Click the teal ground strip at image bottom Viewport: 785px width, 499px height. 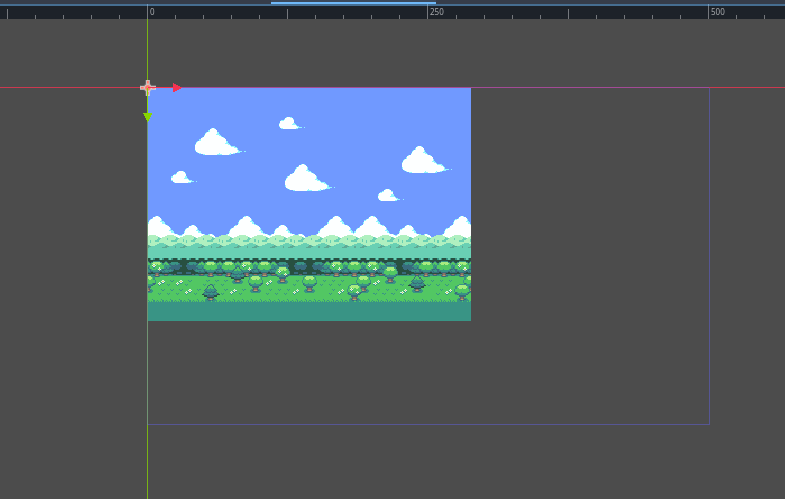click(x=309, y=311)
